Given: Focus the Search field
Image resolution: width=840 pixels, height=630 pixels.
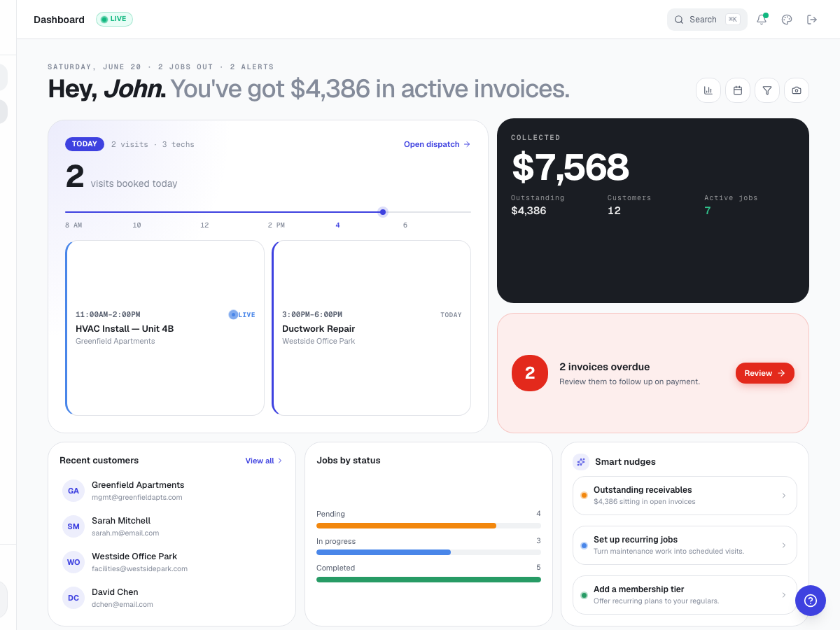Looking at the screenshot, I should click(707, 20).
